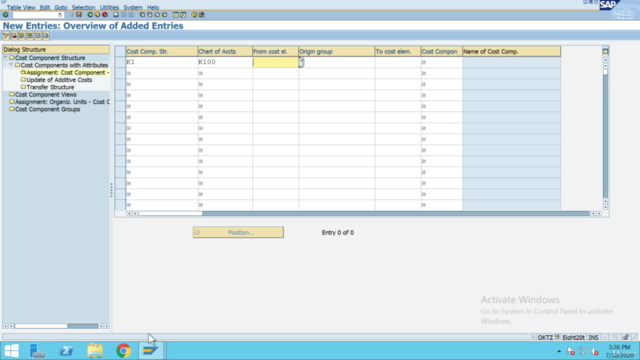Screen dimensions: 640x360
Task: Open Cost Component Views folder
Action: (45, 95)
